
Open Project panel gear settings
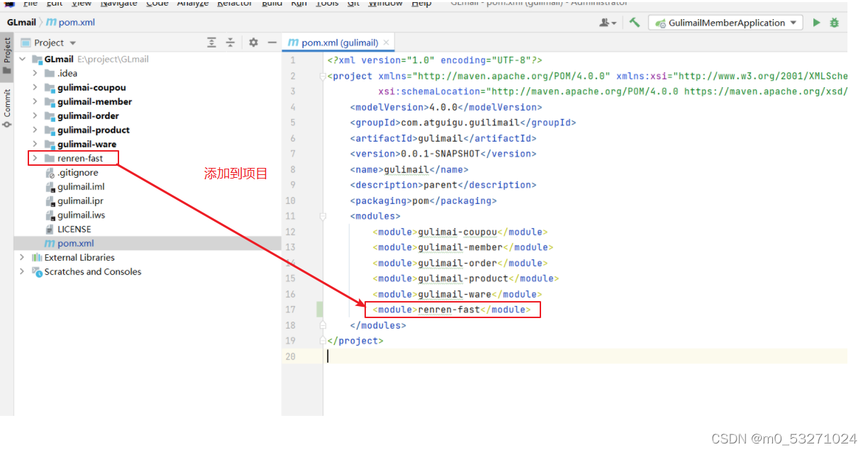point(253,43)
